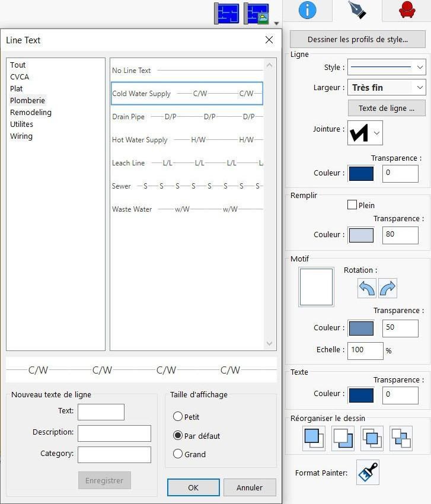
Task: Click the fourth arrange icon under Réorganiser le dessin
Action: pyautogui.click(x=401, y=438)
